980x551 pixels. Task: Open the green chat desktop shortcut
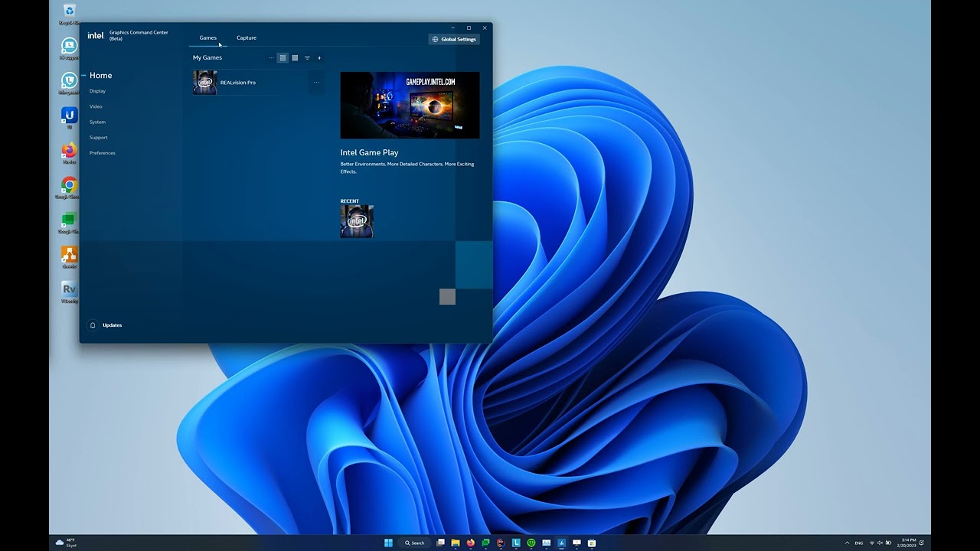(70, 221)
